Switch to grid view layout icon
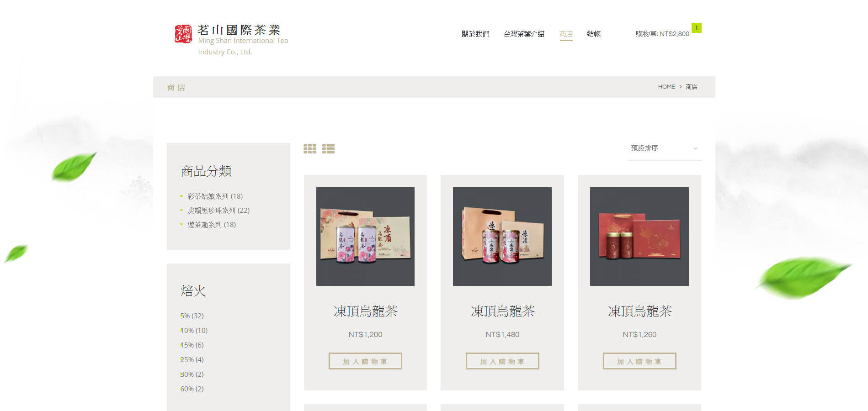The image size is (868, 411). [x=310, y=148]
